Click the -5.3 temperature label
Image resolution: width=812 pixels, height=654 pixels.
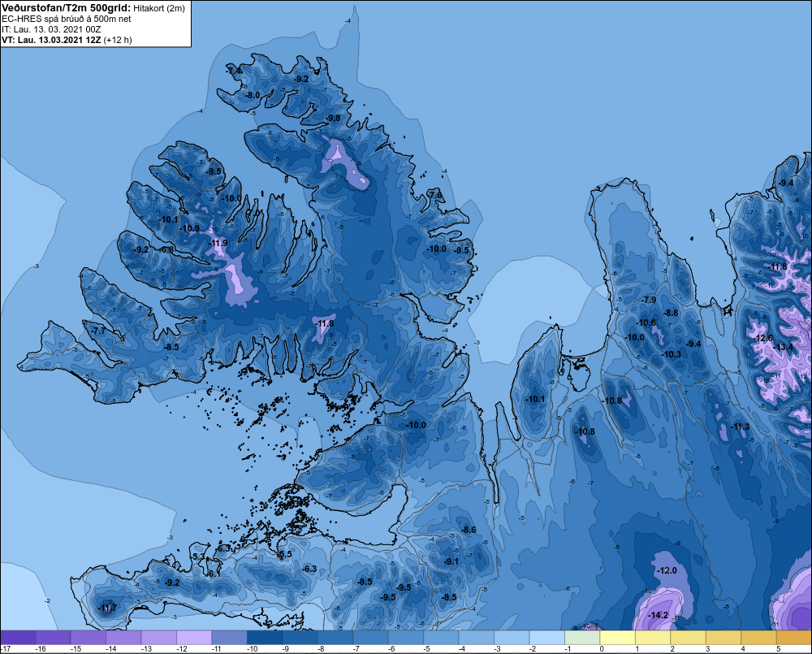[198, 557]
